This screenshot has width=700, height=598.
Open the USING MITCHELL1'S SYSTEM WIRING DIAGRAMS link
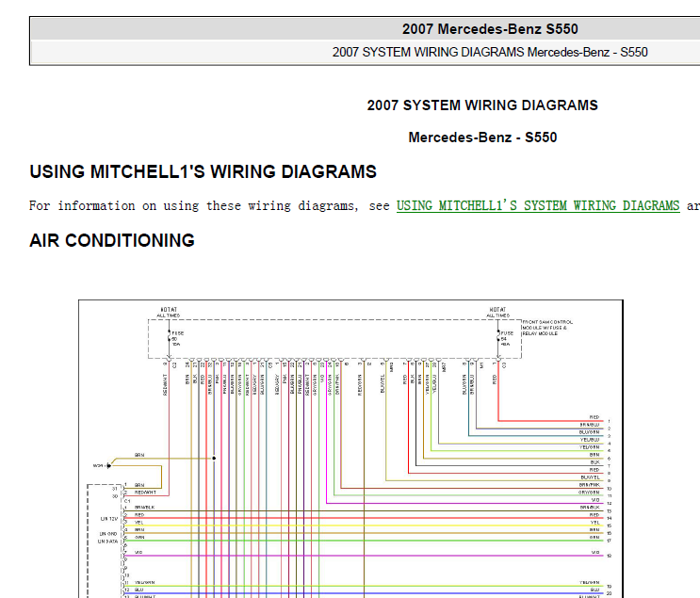[538, 205]
